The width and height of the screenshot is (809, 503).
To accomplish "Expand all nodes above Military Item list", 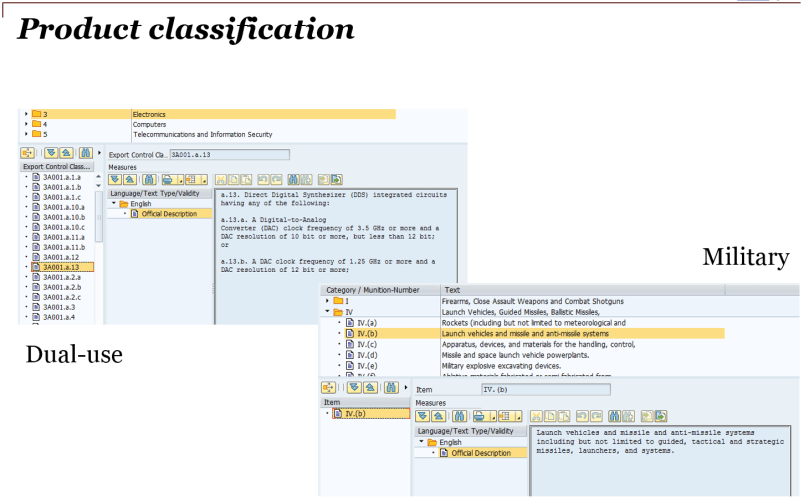I will (354, 387).
